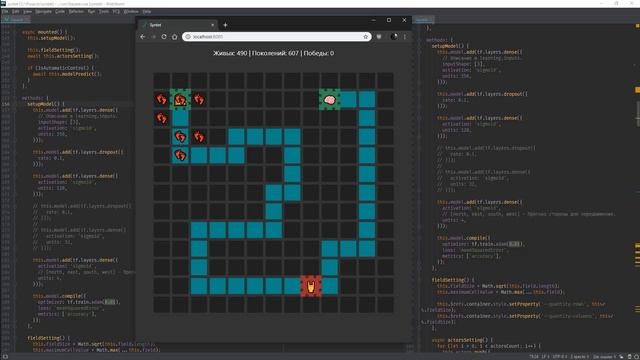Open a new browser tab

tap(225, 25)
